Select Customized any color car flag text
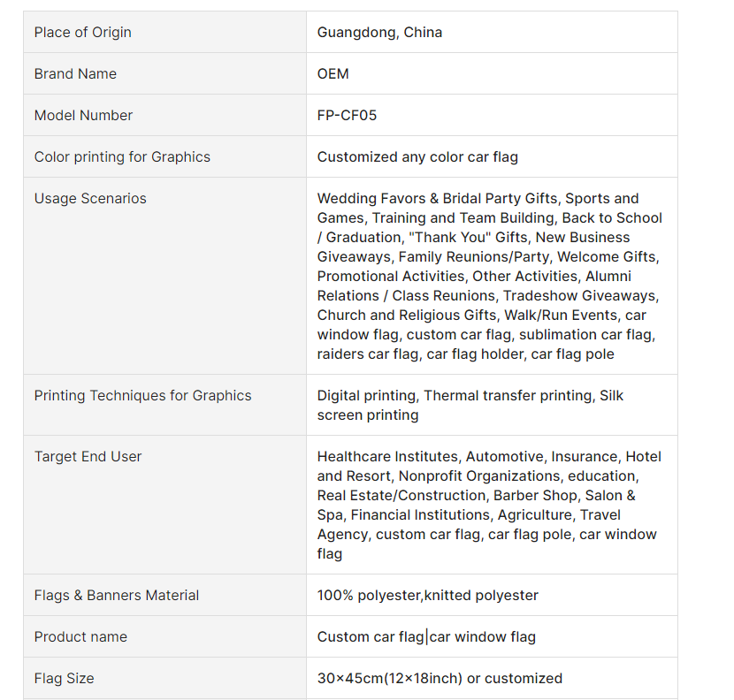The image size is (734, 700). 417,157
